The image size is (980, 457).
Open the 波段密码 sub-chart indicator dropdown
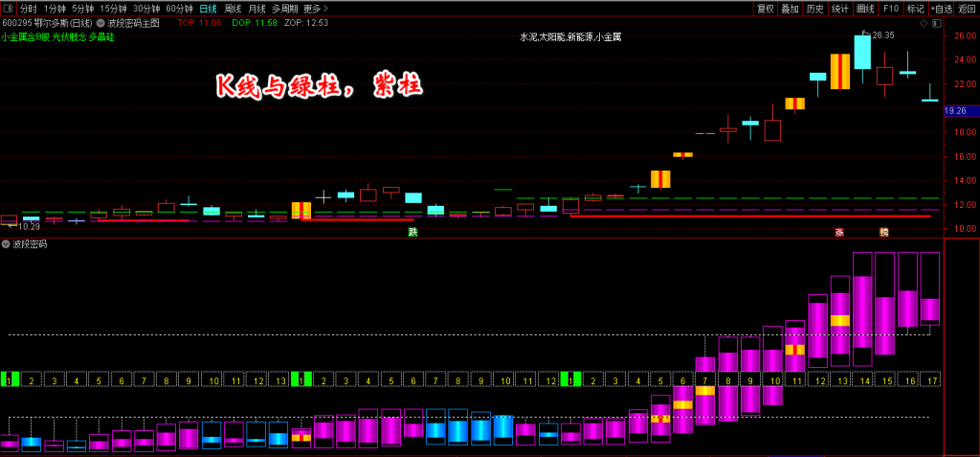pos(7,244)
